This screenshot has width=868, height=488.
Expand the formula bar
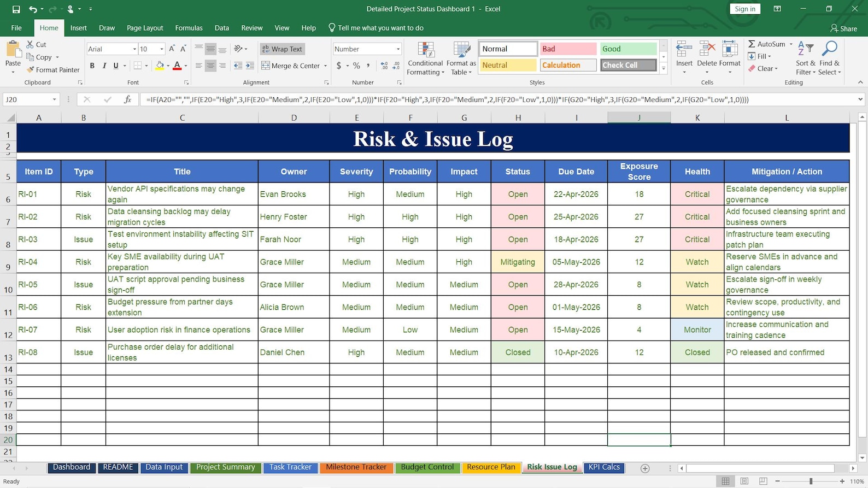(x=860, y=99)
